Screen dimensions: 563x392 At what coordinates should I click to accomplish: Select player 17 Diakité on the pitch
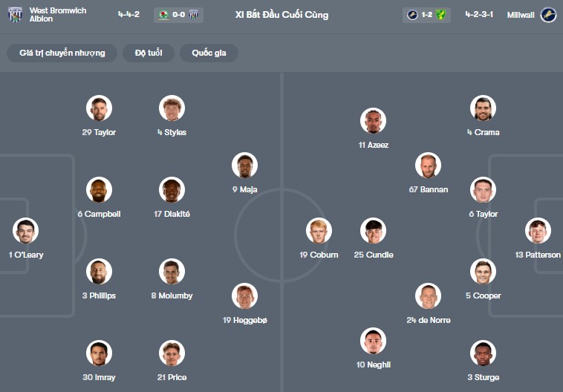pos(172,190)
